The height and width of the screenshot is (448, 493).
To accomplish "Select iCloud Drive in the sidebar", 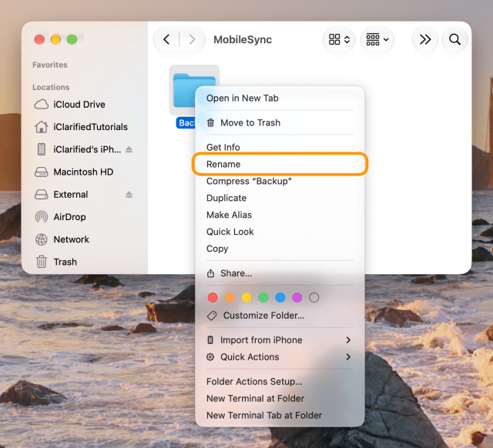I will tap(83, 105).
